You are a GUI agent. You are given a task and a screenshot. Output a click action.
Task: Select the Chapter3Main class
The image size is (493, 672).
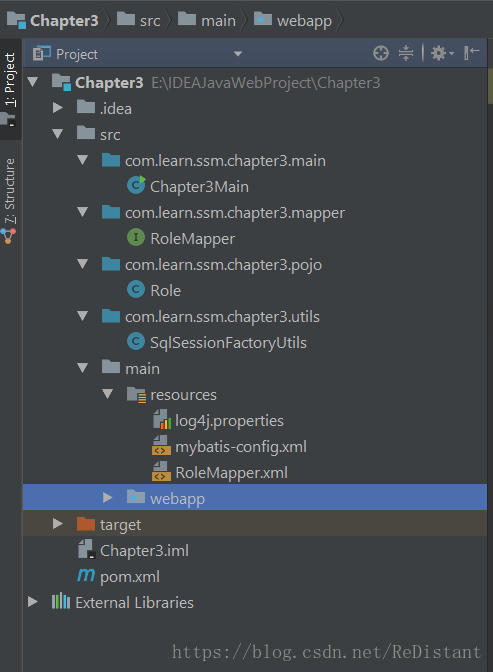click(x=199, y=186)
